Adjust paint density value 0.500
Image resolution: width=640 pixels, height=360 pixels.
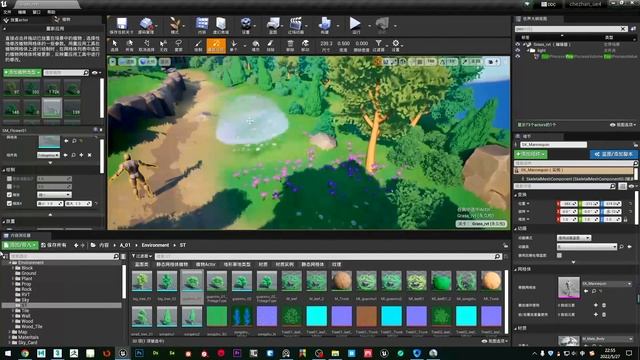(x=344, y=43)
